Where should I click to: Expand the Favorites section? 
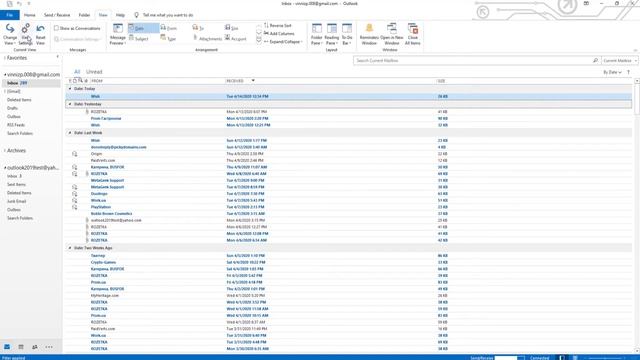tap(4, 58)
